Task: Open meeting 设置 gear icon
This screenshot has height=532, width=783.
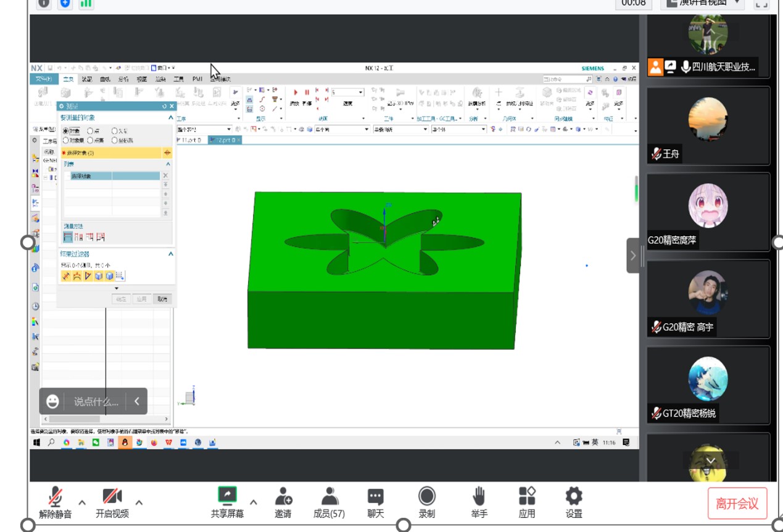Action: pyautogui.click(x=574, y=496)
